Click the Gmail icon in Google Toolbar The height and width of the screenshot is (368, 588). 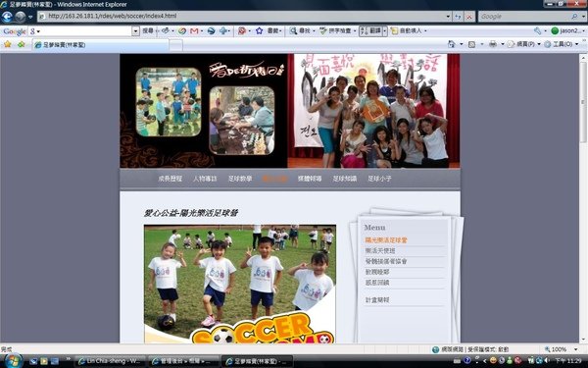pos(194,30)
